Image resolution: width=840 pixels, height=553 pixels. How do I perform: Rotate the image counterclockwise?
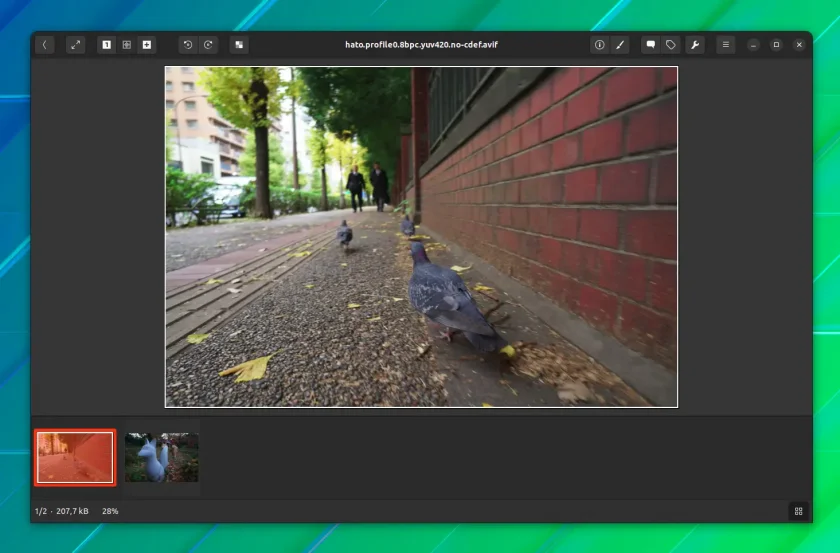pyautogui.click(x=188, y=45)
